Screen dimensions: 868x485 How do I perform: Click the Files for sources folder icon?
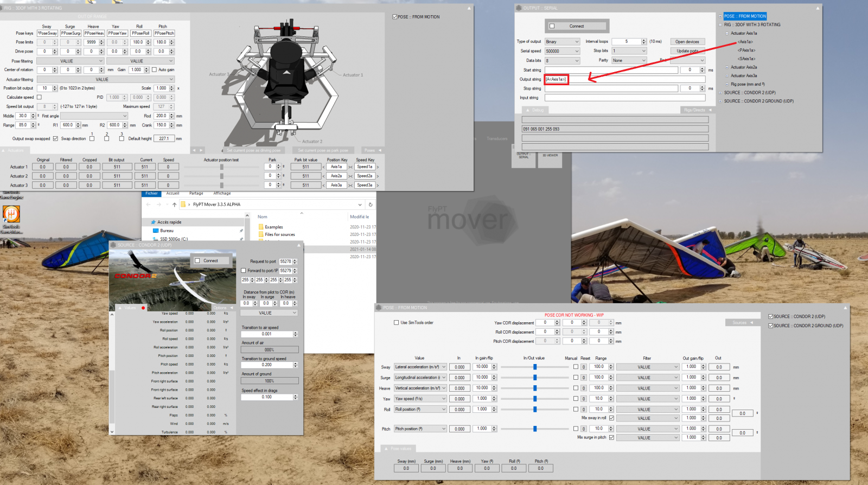(261, 235)
